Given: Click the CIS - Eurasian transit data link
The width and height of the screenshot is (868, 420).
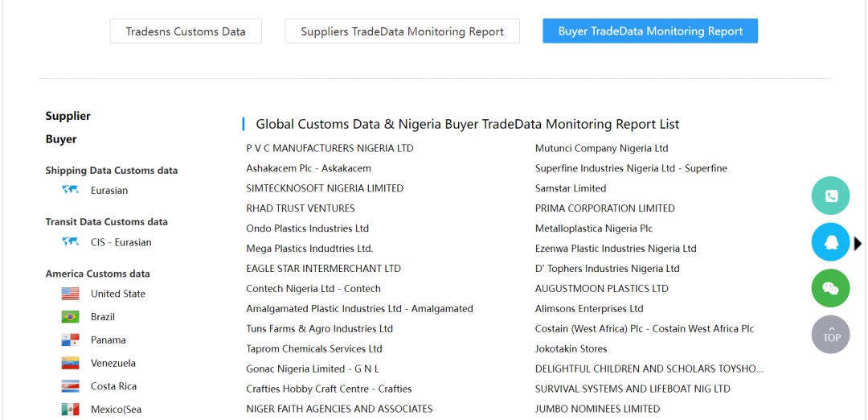Looking at the screenshot, I should coord(121,242).
